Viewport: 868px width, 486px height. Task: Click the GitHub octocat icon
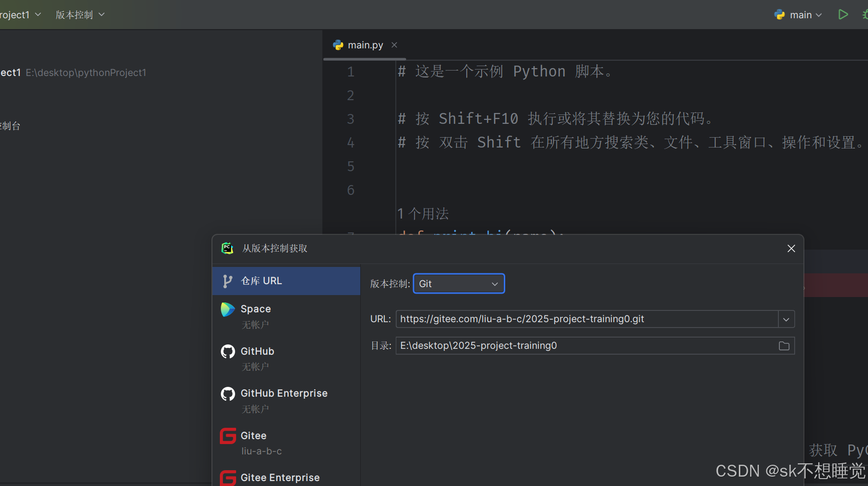coord(228,351)
